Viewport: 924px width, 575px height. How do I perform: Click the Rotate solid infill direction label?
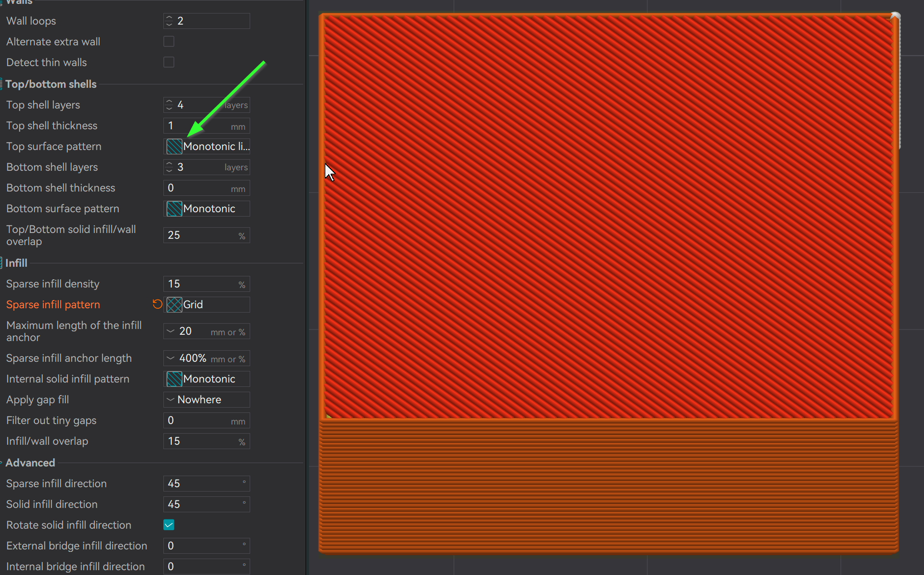69,525
